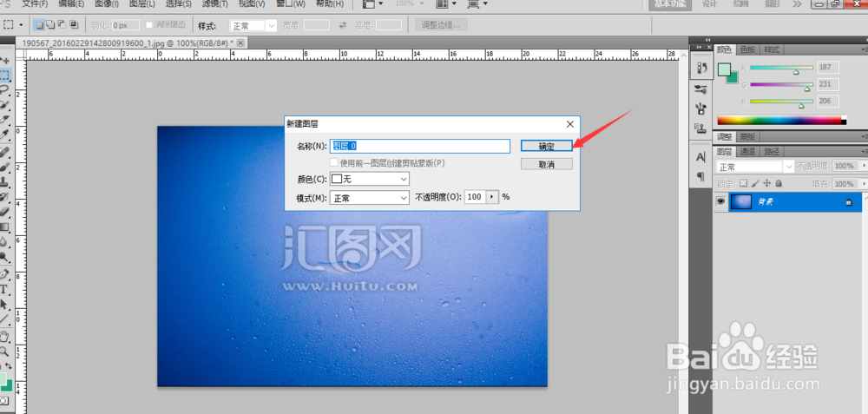Click Lock position icon

(x=767, y=183)
